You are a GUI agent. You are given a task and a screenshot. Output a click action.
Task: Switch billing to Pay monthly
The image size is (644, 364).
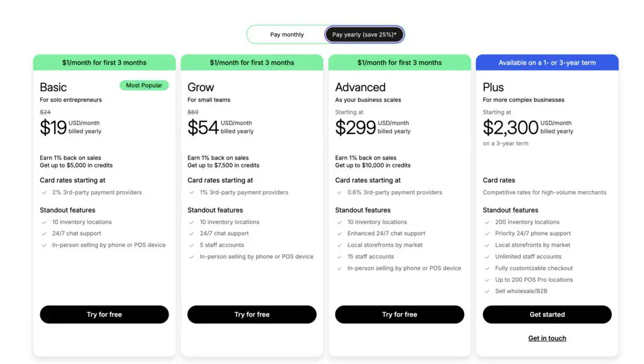click(x=287, y=35)
